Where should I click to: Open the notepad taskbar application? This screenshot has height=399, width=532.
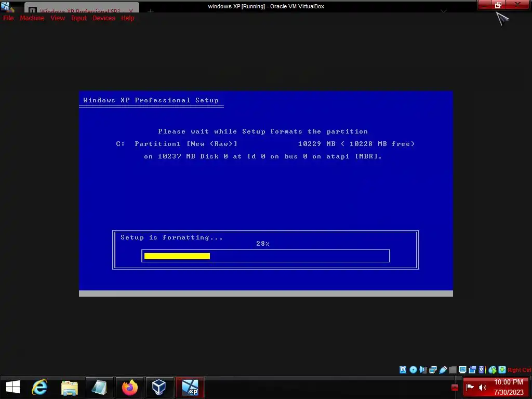tap(99, 387)
